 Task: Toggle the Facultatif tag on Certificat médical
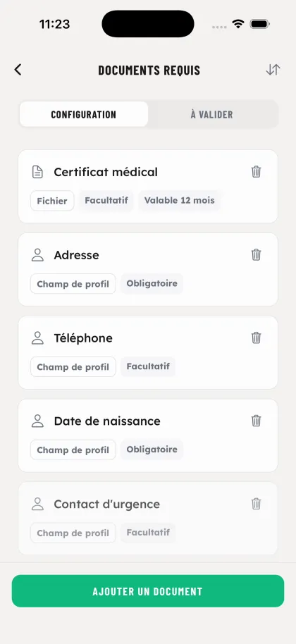pos(106,200)
